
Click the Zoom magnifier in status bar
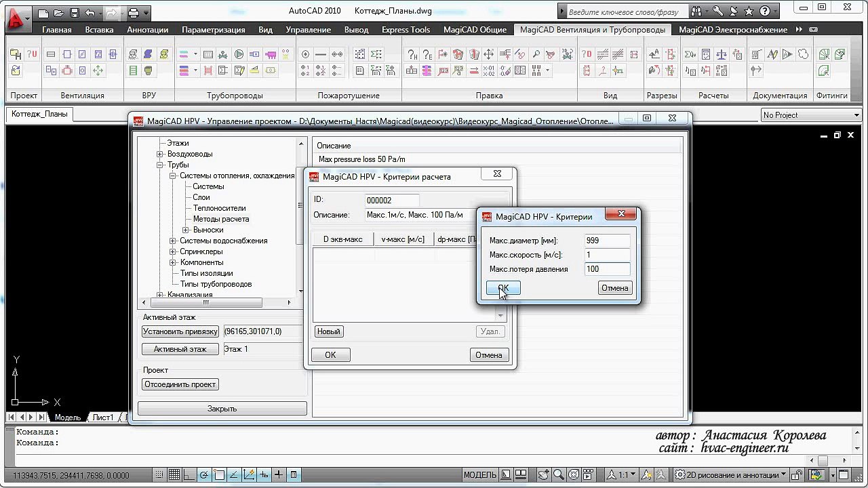tap(558, 475)
